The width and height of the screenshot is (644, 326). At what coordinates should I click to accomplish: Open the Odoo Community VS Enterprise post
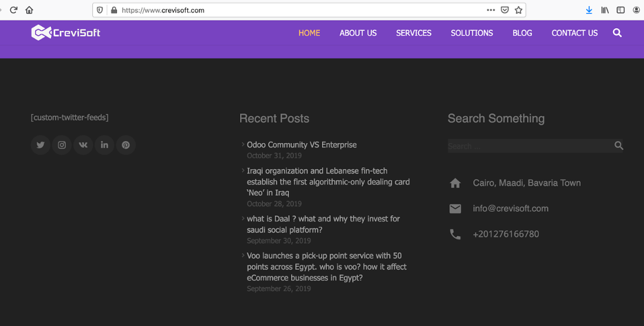[x=301, y=145]
